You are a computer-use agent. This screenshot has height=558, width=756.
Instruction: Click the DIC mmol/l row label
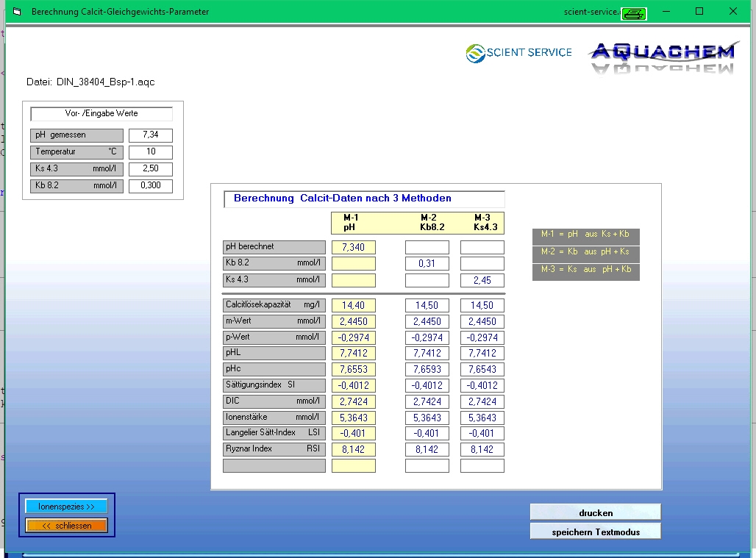click(274, 401)
